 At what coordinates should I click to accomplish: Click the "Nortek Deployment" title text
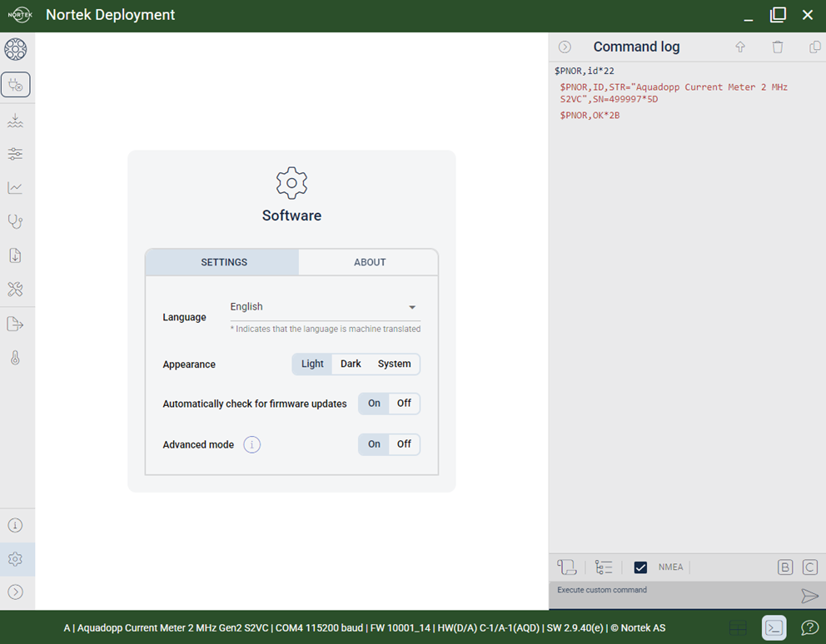coord(110,15)
